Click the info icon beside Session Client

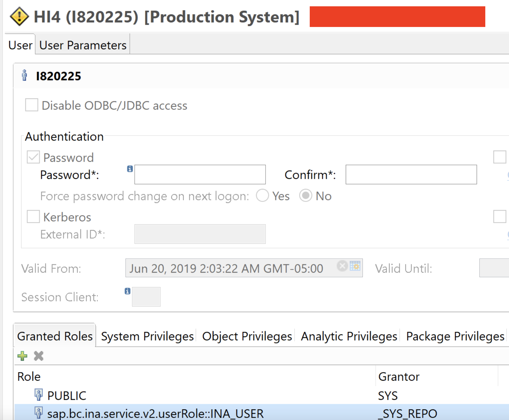[x=128, y=291]
